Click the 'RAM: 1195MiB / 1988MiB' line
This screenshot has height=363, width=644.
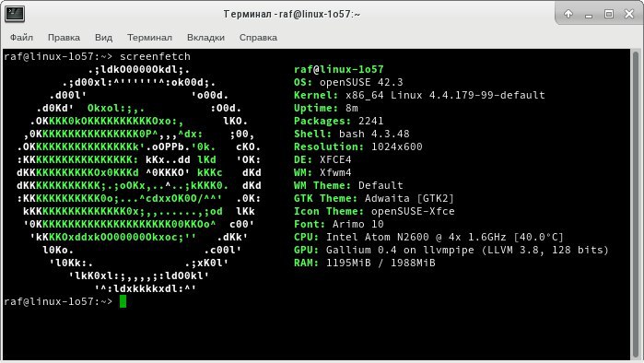pos(364,263)
